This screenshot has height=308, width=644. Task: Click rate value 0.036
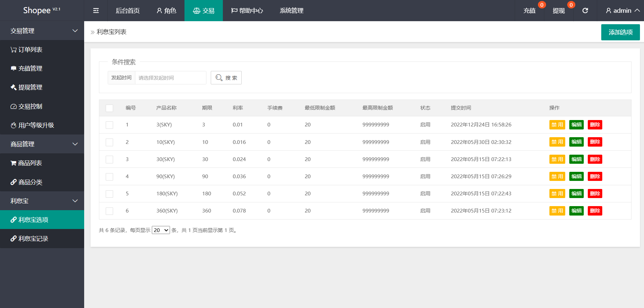click(x=239, y=177)
